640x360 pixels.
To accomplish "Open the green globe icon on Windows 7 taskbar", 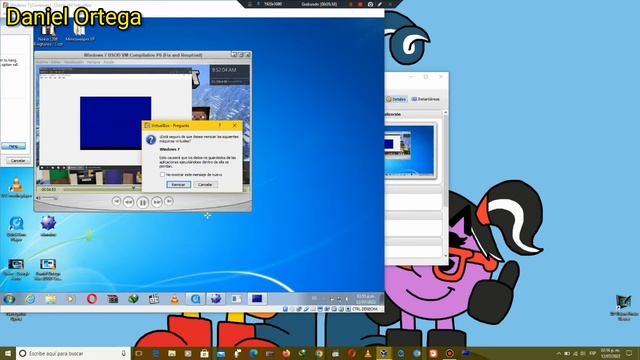I will tap(133, 299).
